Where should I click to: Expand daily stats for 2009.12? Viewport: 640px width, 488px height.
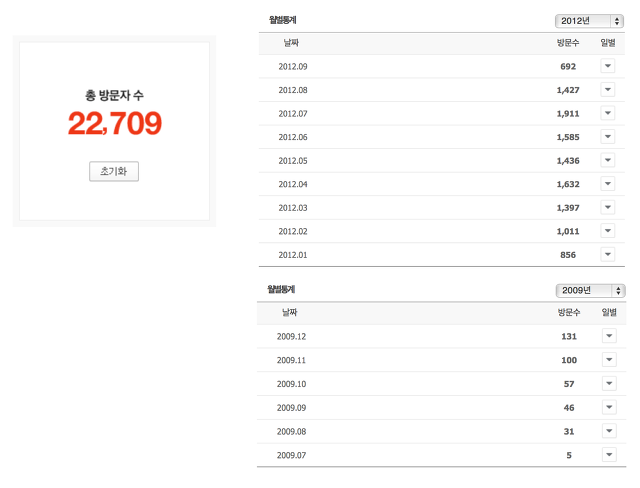tap(609, 336)
